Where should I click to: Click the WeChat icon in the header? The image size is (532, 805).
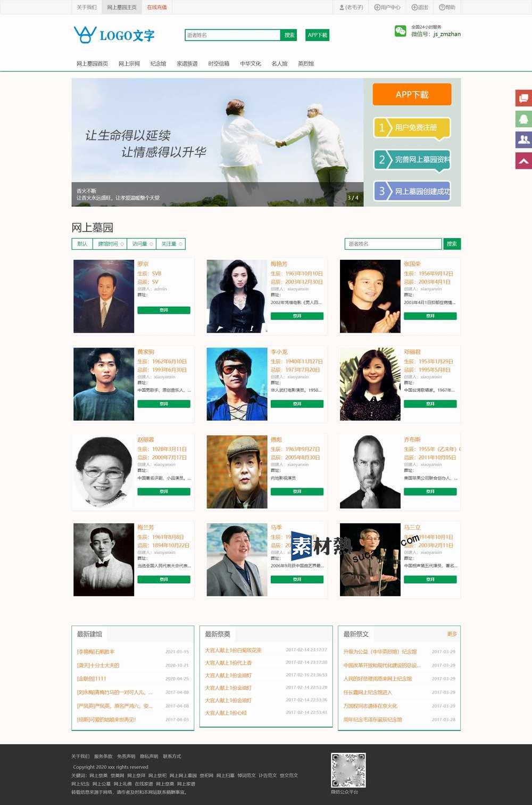pos(400,31)
